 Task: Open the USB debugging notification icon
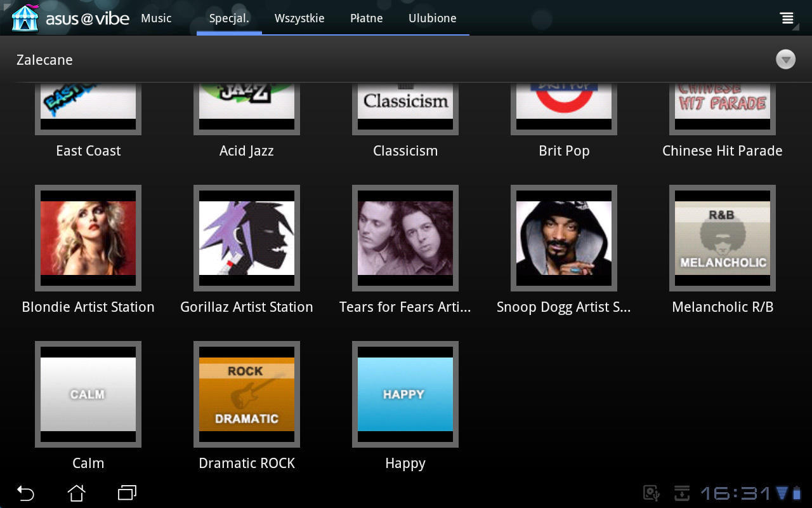point(652,493)
